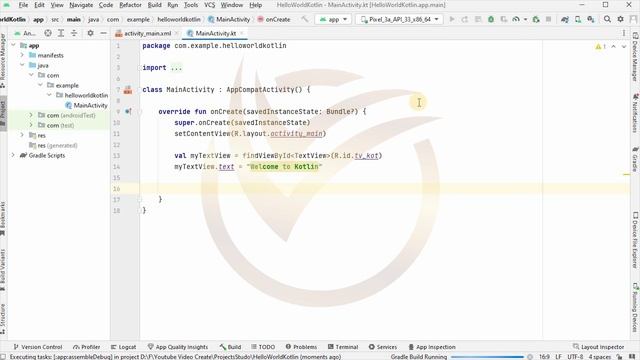Open the SDK Manager icon
This screenshot has width=640, height=360.
[591, 19]
